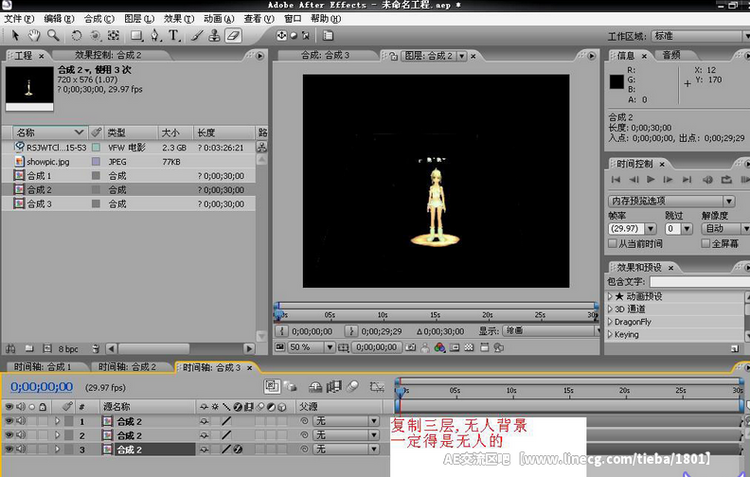
Task: Open the 文件 menu
Action: 19,19
